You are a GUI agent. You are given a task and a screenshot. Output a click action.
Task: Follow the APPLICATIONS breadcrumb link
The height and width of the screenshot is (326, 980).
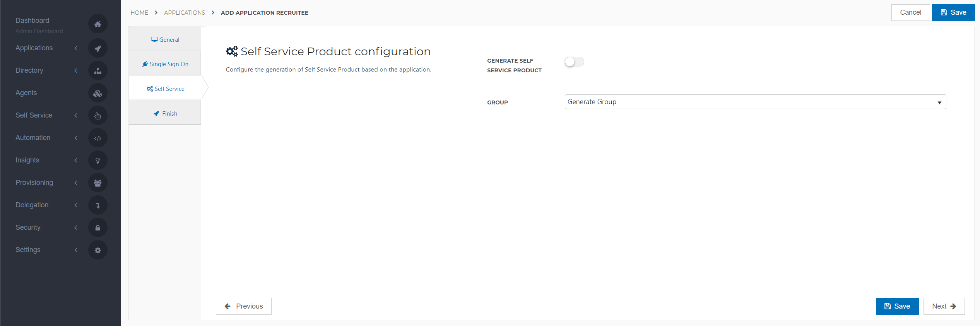click(185, 13)
